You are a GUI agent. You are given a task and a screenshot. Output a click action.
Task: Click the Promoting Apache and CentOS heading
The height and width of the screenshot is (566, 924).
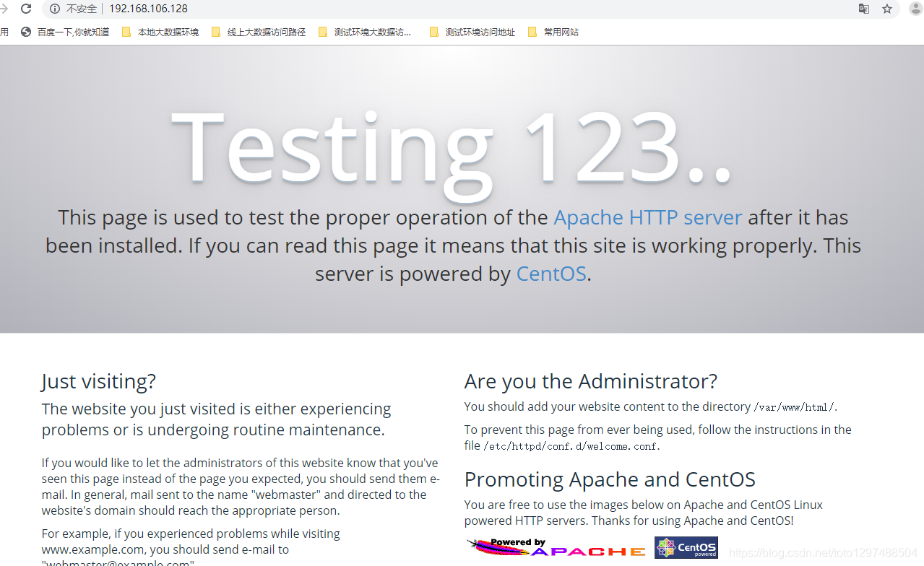point(610,479)
